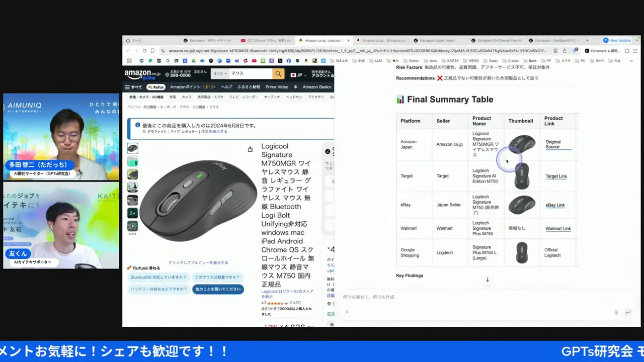Click the Amazon search magnifier button
This screenshot has width=644, height=362.
(278, 74)
